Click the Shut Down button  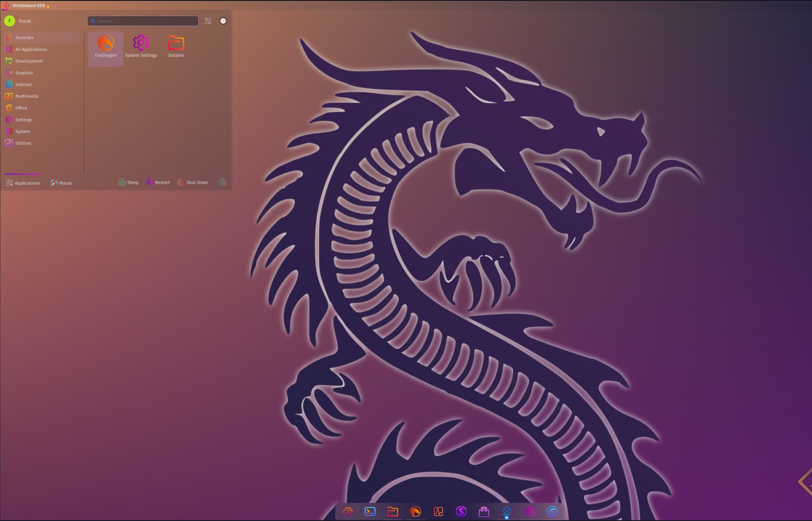pyautogui.click(x=193, y=182)
